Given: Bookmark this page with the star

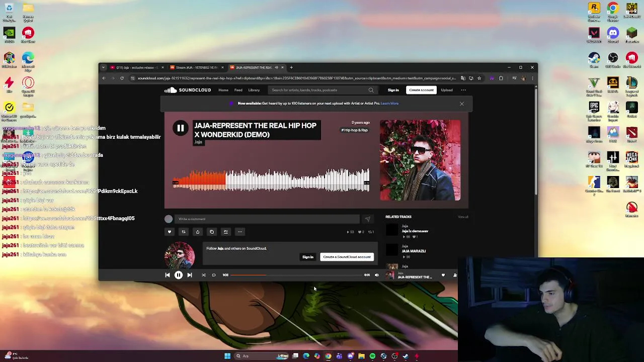Looking at the screenshot, I should 479,78.
